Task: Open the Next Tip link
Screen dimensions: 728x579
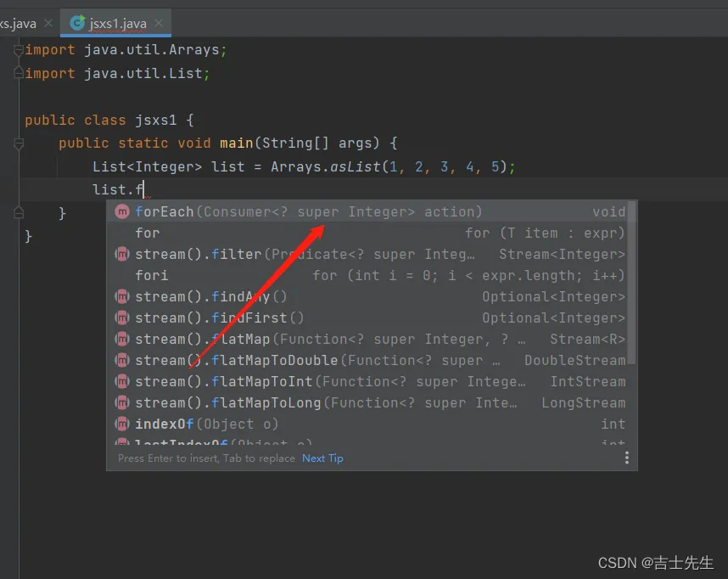Action: click(x=322, y=458)
